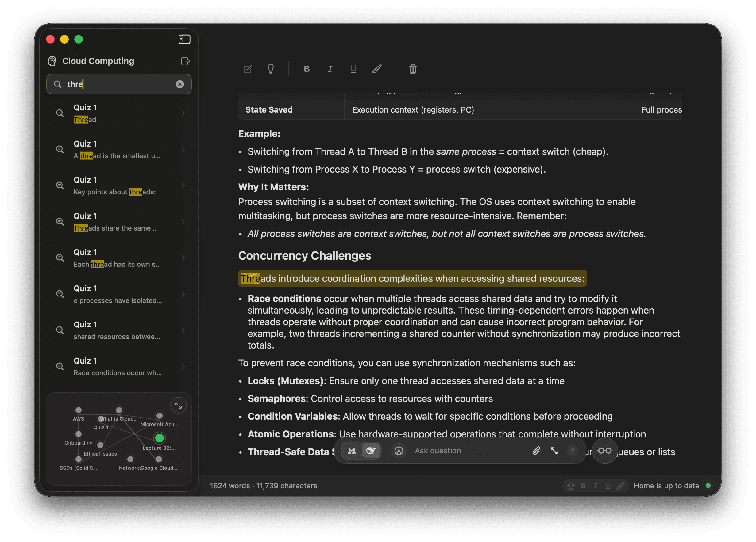
Task: Click the 'Why It Matters:' subheading
Action: 273,187
